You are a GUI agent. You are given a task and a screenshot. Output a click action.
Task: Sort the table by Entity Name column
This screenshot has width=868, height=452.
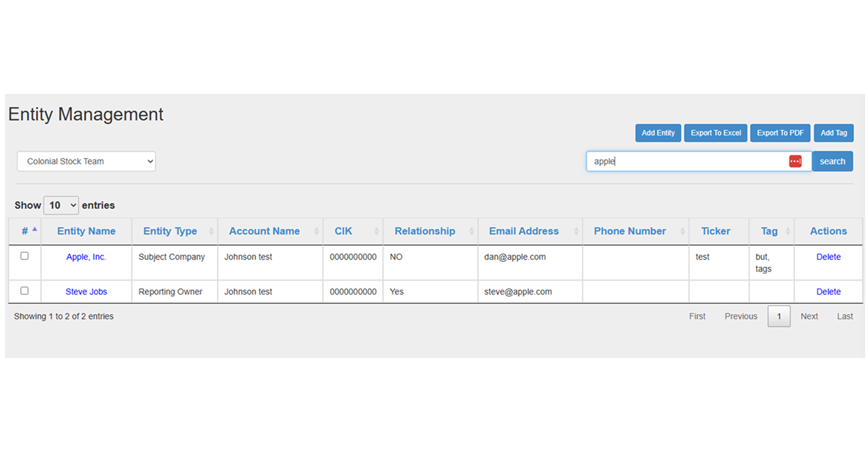(x=86, y=231)
